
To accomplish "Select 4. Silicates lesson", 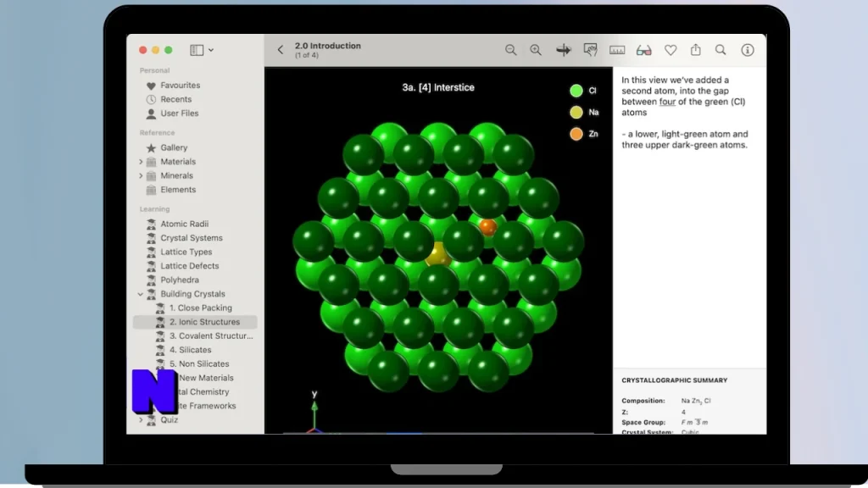I will [190, 350].
